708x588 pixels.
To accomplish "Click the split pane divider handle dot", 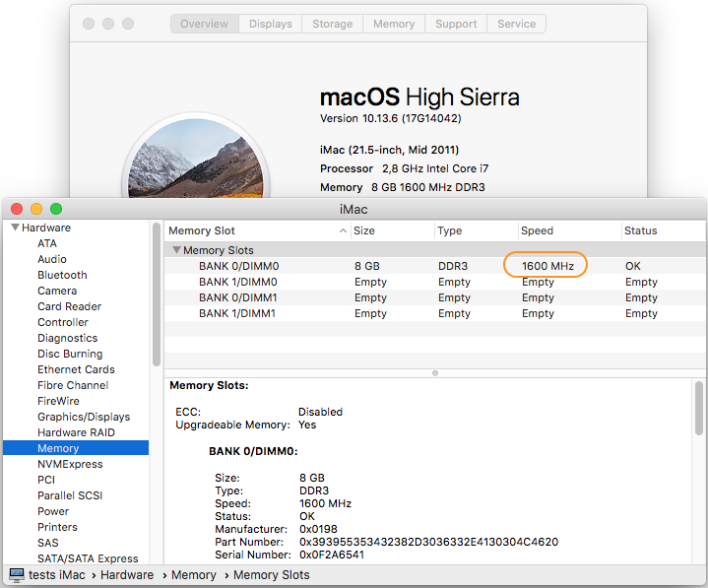I will click(x=435, y=373).
